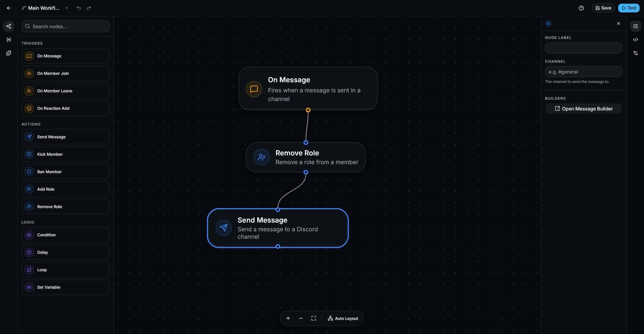The width and height of the screenshot is (644, 334).
Task: Select the On Message node on canvas
Action: 308,88
